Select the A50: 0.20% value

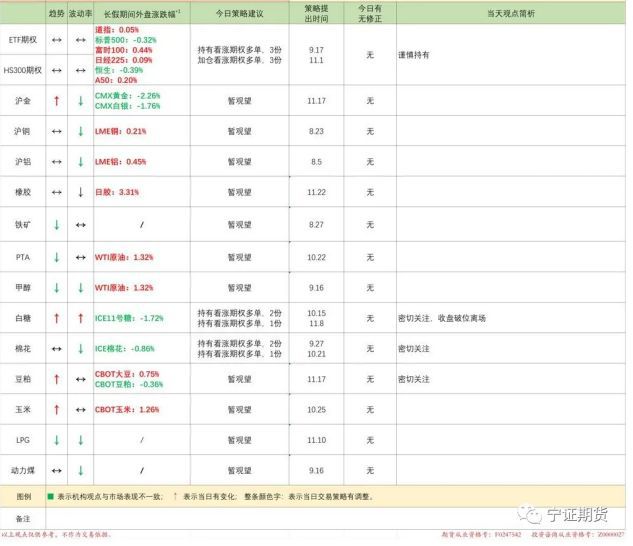[x=116, y=80]
